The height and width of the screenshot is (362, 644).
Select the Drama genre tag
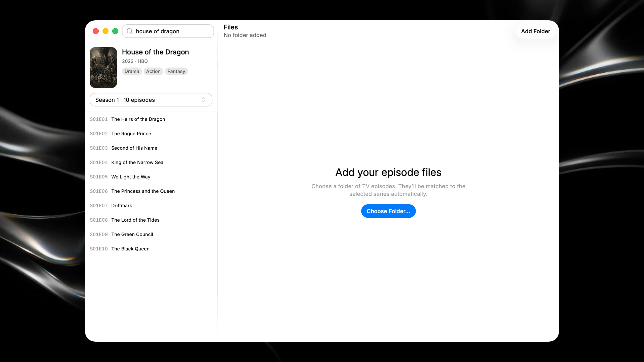tap(132, 71)
